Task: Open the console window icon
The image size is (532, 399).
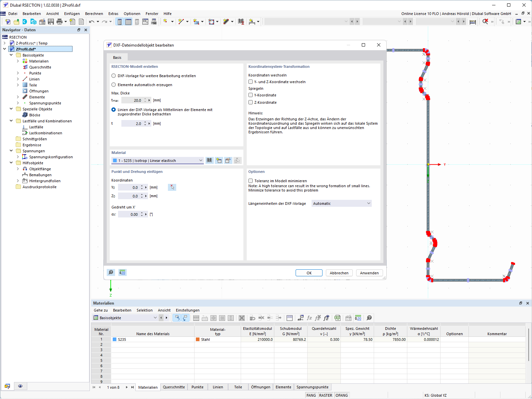Action: click(x=145, y=22)
